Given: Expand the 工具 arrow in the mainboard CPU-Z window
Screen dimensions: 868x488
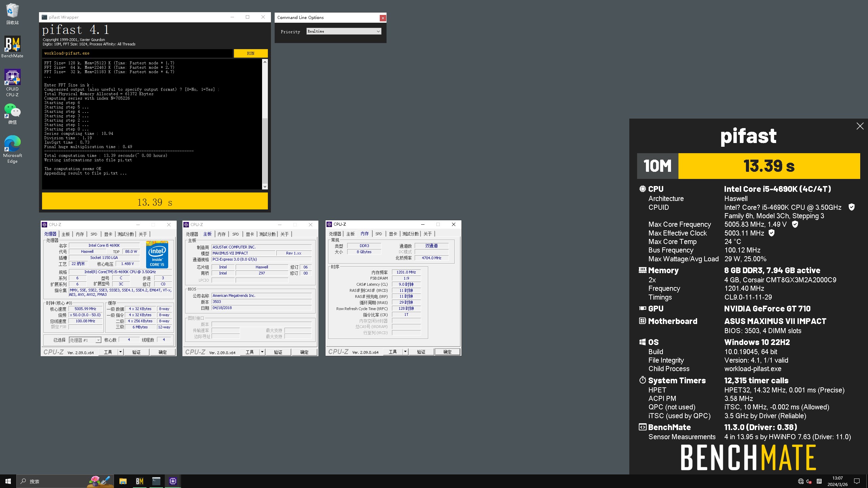Looking at the screenshot, I should point(262,352).
